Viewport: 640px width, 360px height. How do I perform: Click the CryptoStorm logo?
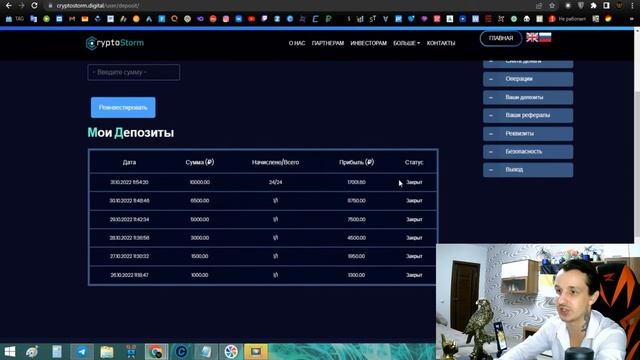115,43
